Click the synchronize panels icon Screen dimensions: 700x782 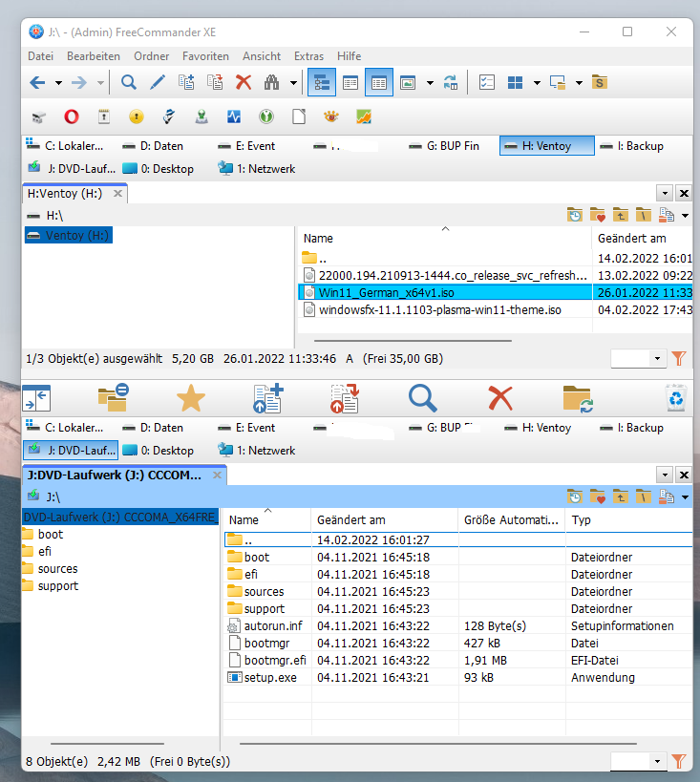click(451, 82)
